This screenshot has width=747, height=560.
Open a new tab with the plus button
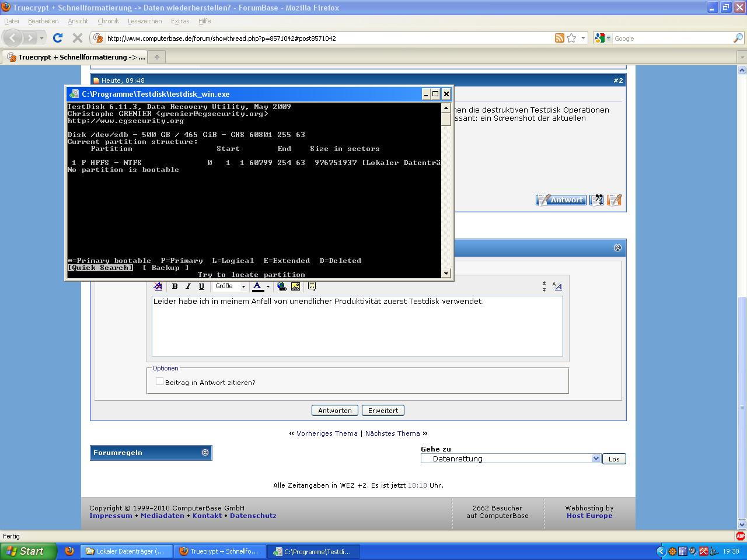(x=156, y=57)
